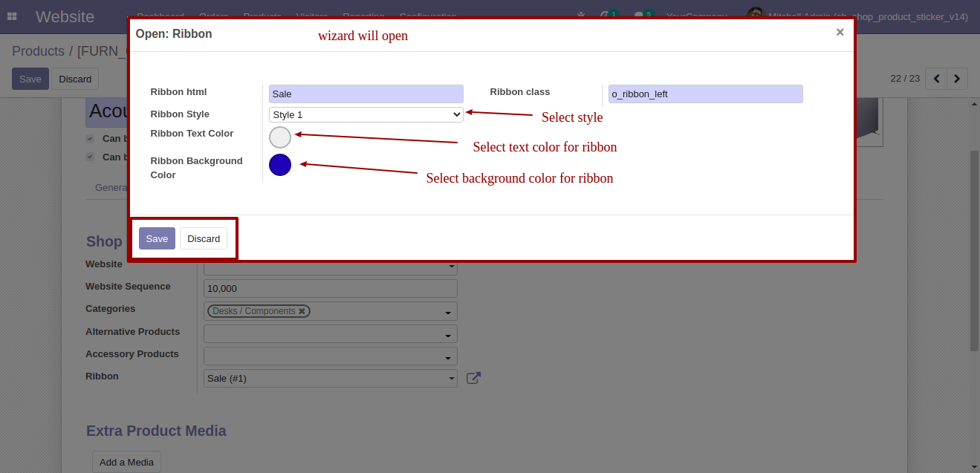Expand the Ribbon Style dropdown

366,115
